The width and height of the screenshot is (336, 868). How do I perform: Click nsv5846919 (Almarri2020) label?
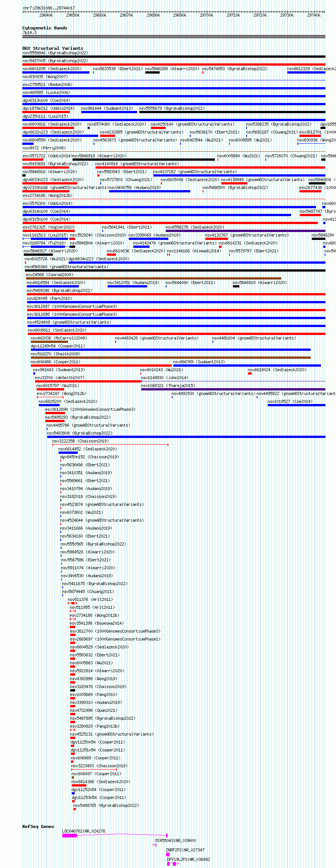[x=260, y=283]
